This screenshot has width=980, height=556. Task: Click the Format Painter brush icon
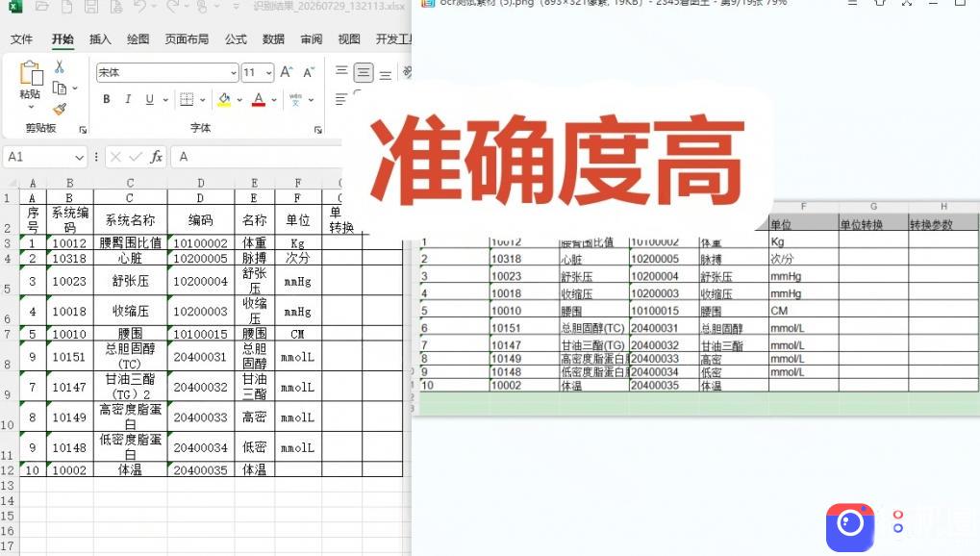[60, 110]
